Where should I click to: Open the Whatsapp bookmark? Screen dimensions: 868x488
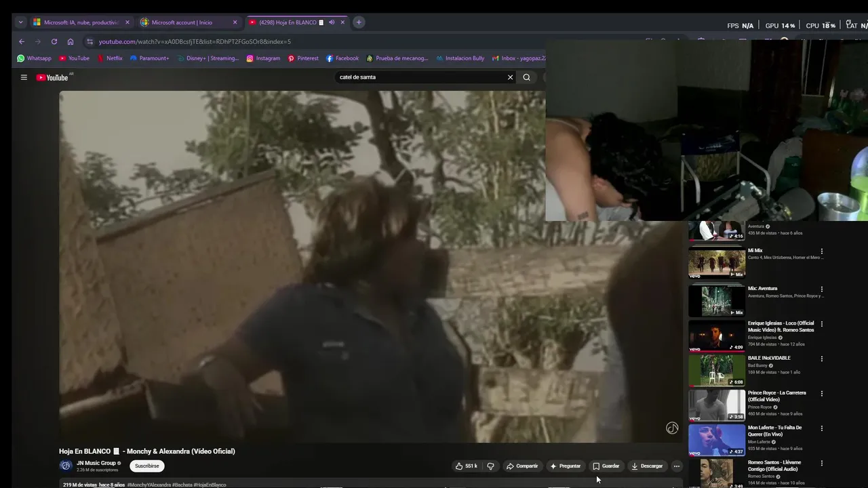[x=35, y=58]
